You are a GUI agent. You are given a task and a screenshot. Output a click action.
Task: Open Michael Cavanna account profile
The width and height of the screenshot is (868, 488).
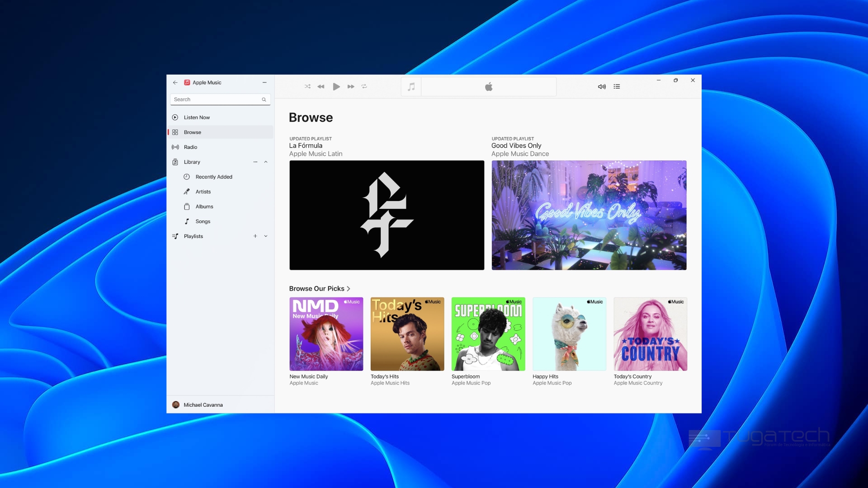point(220,405)
